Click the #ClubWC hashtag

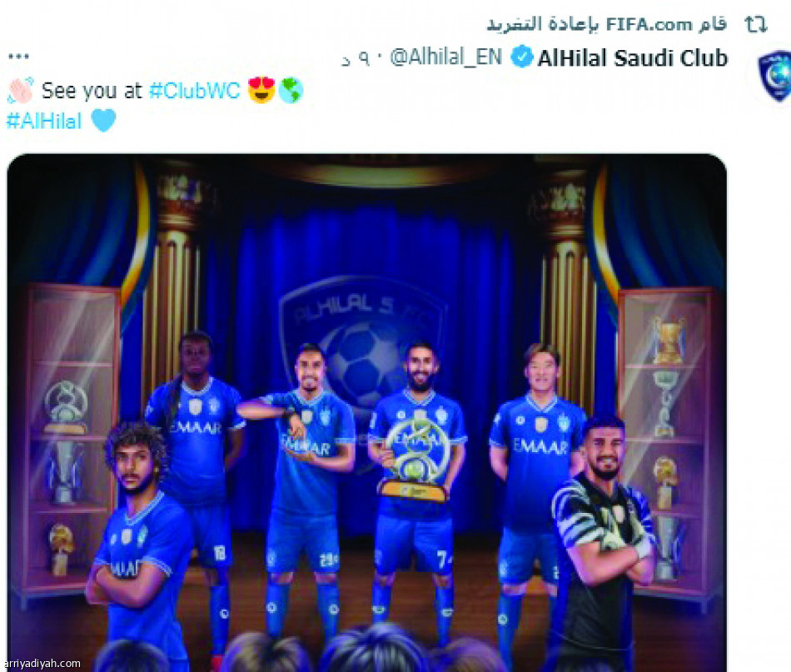(195, 91)
